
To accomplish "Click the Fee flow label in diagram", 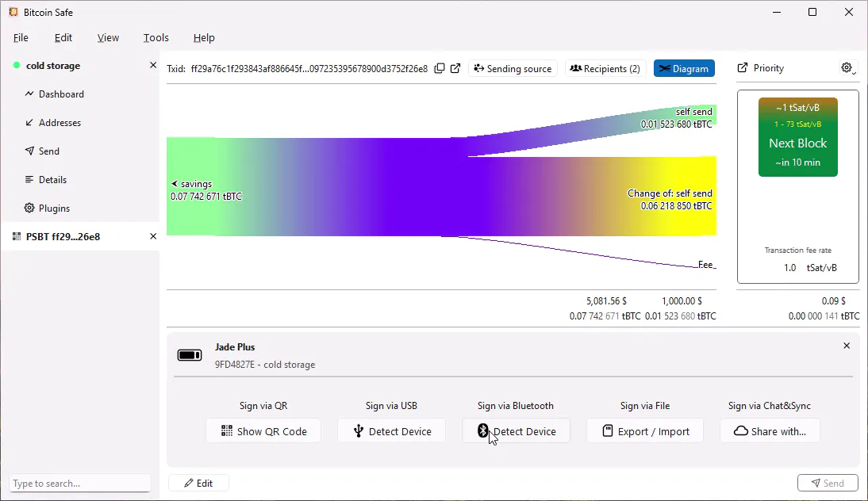I will [x=705, y=265].
